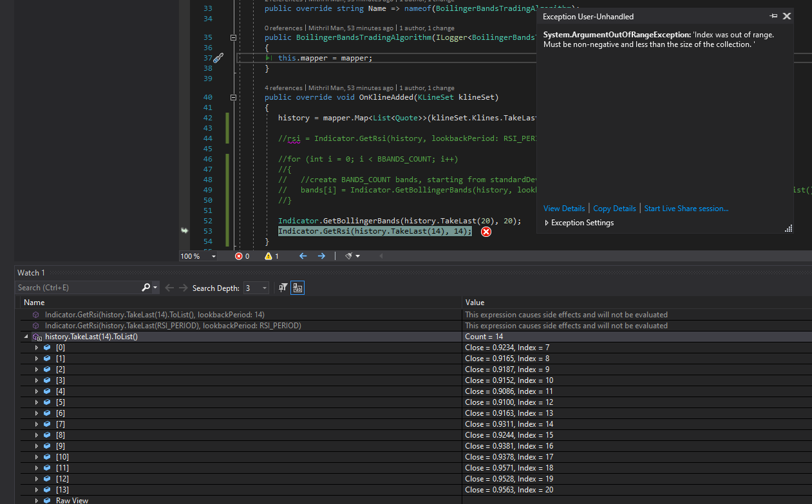The height and width of the screenshot is (504, 812).
Task: Click the pin/filter icon in Watch toolbar
Action: (x=283, y=288)
